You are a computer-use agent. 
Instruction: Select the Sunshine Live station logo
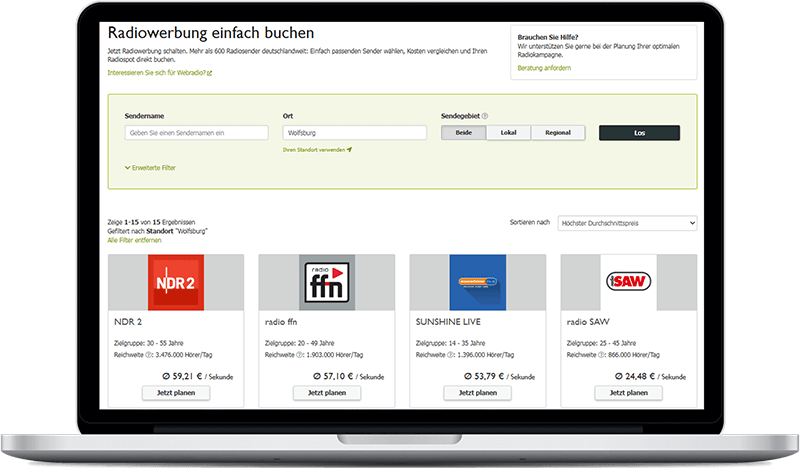(x=478, y=282)
